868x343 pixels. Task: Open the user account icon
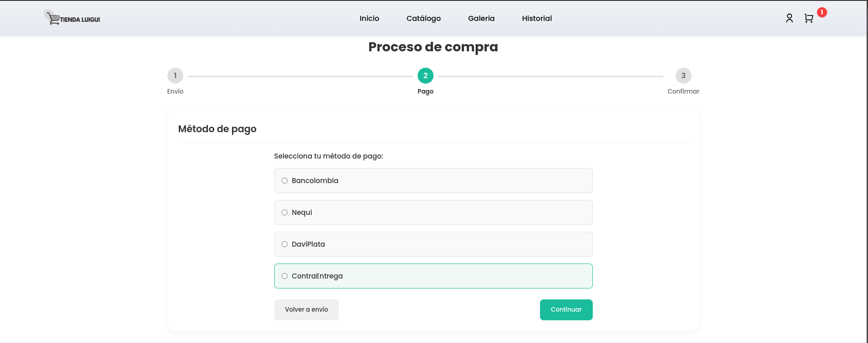coord(789,18)
